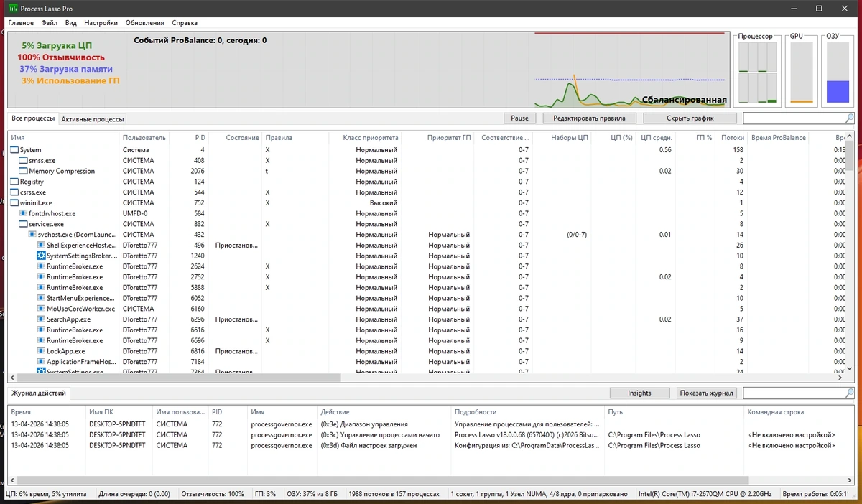Click the svchost.exe (DcomLaunch) process icon
Screen dimensions: 862x504
point(32,235)
